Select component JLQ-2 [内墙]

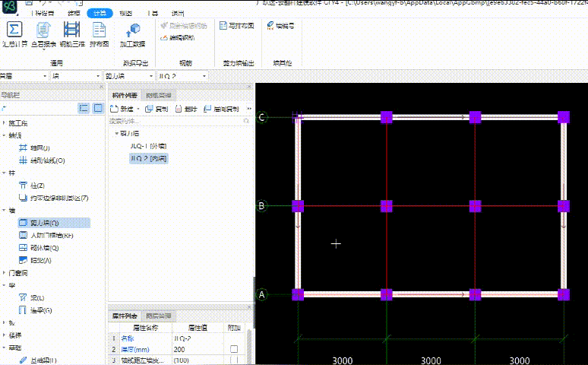(148, 158)
